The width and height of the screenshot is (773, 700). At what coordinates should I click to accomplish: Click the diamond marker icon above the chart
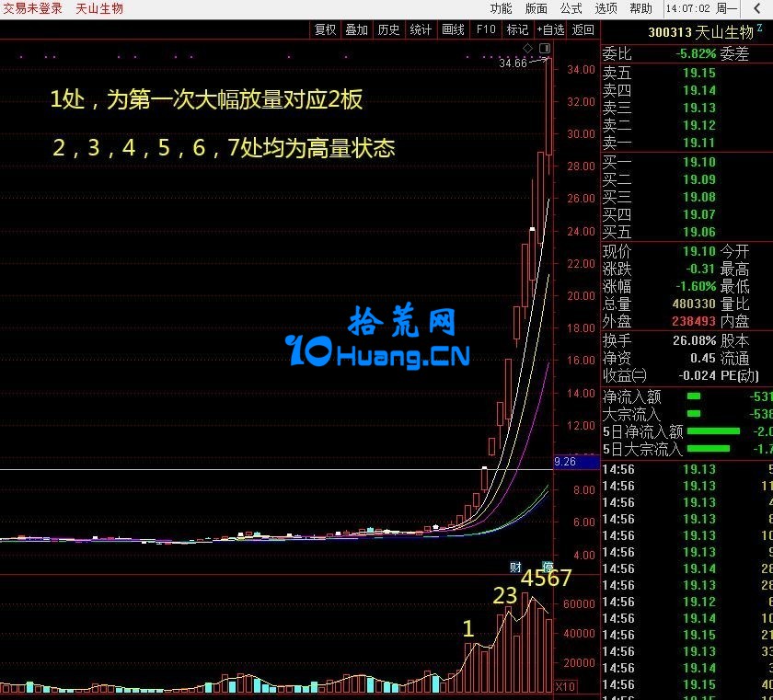(527, 48)
